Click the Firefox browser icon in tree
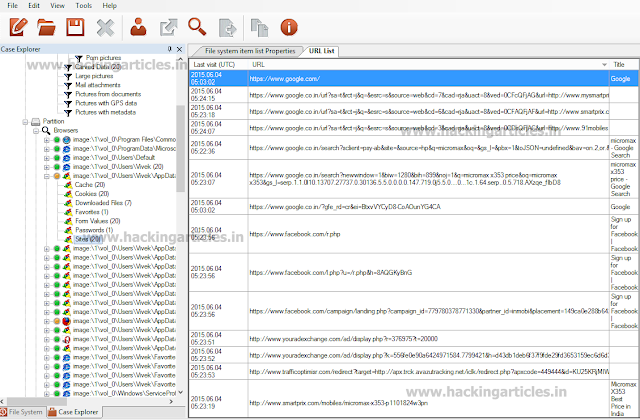Screen dimensions: 640x420 click(x=67, y=321)
